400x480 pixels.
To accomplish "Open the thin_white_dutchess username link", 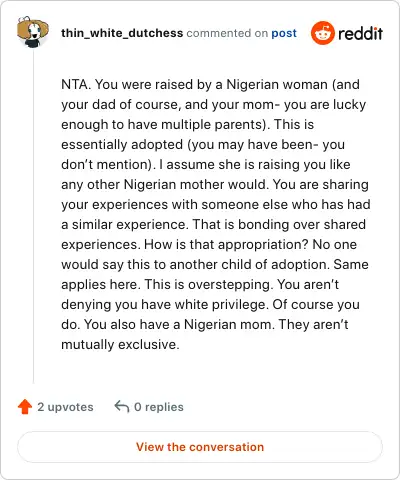I will [x=122, y=33].
